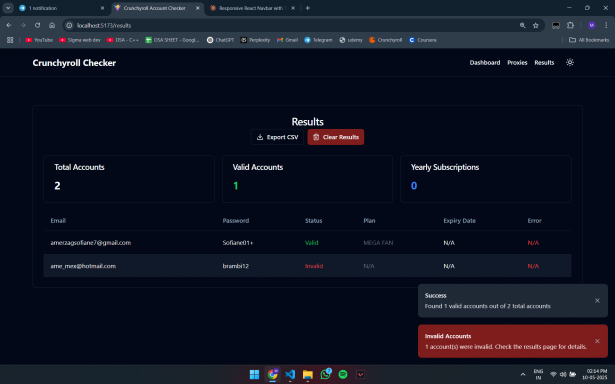The height and width of the screenshot is (384, 615).
Task: Close the Invalid Accounts toast
Action: click(597, 341)
